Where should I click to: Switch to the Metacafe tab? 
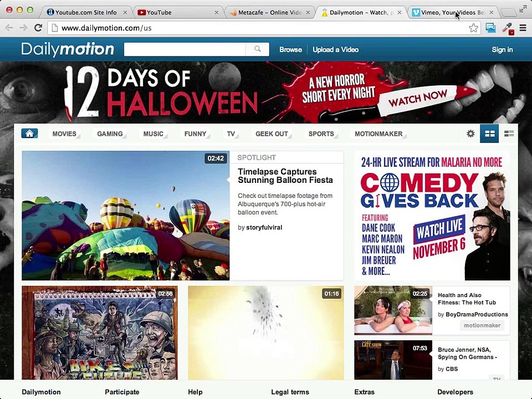click(x=270, y=13)
